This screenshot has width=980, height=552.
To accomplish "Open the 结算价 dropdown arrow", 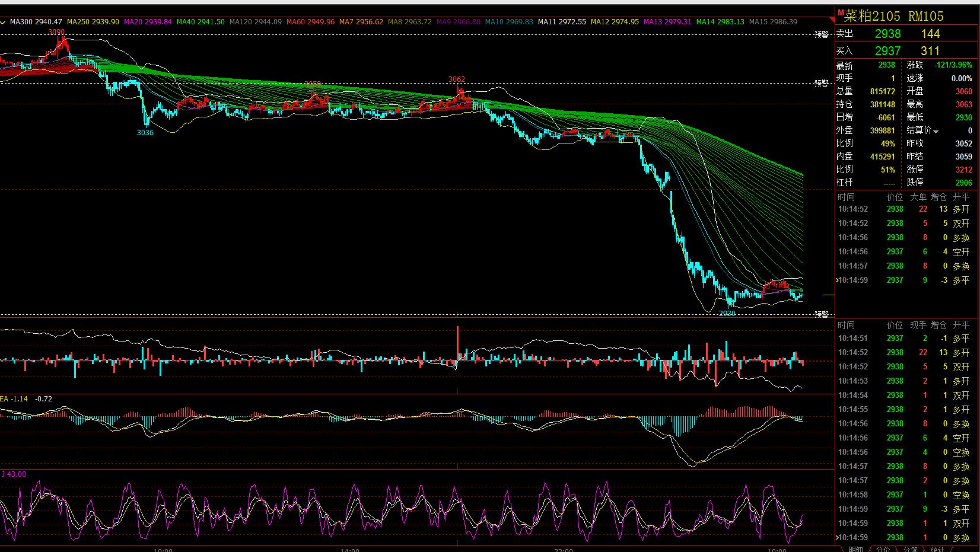I will pos(936,131).
